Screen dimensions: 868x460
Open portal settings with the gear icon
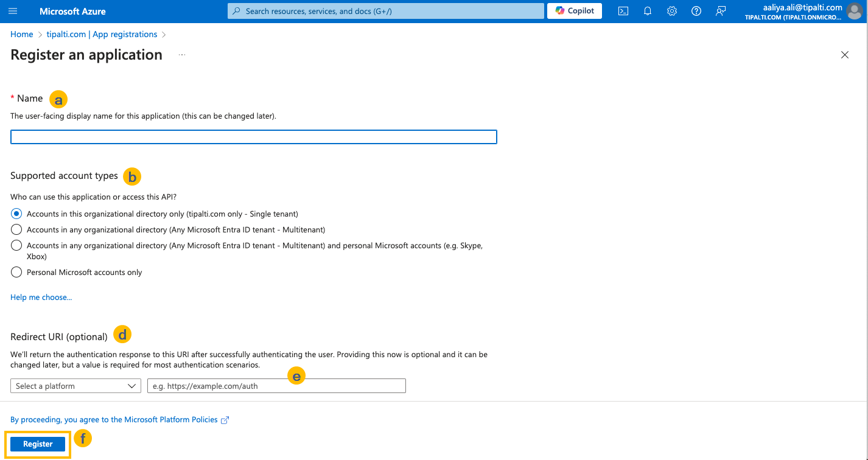tap(671, 10)
